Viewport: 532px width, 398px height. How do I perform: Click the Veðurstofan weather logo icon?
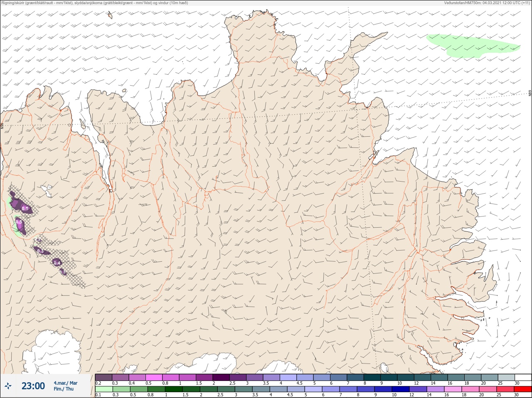pos(7,386)
